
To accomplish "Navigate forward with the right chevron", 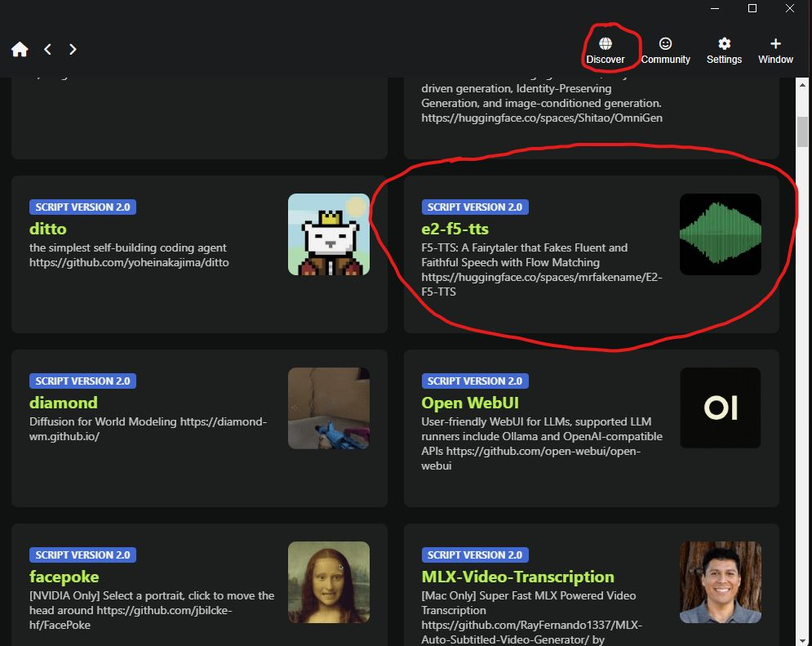I will click(73, 49).
